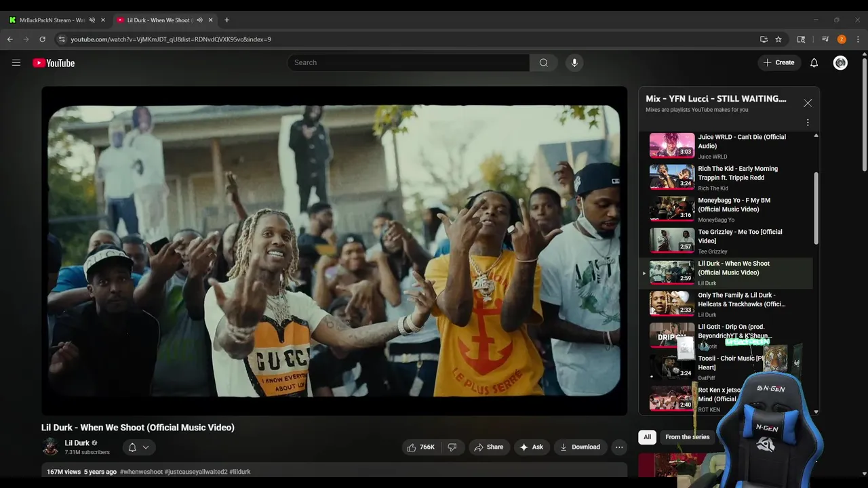
Task: Play Juice WRLD - Can't Die from playlist
Action: [726, 146]
